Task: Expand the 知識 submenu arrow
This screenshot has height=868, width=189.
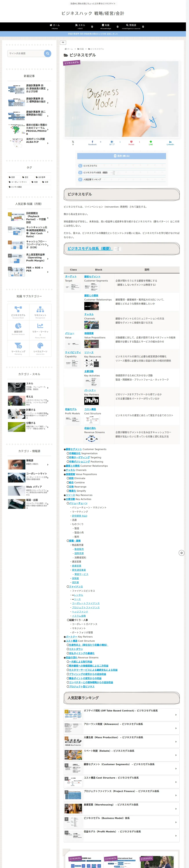Action: pos(117,26)
